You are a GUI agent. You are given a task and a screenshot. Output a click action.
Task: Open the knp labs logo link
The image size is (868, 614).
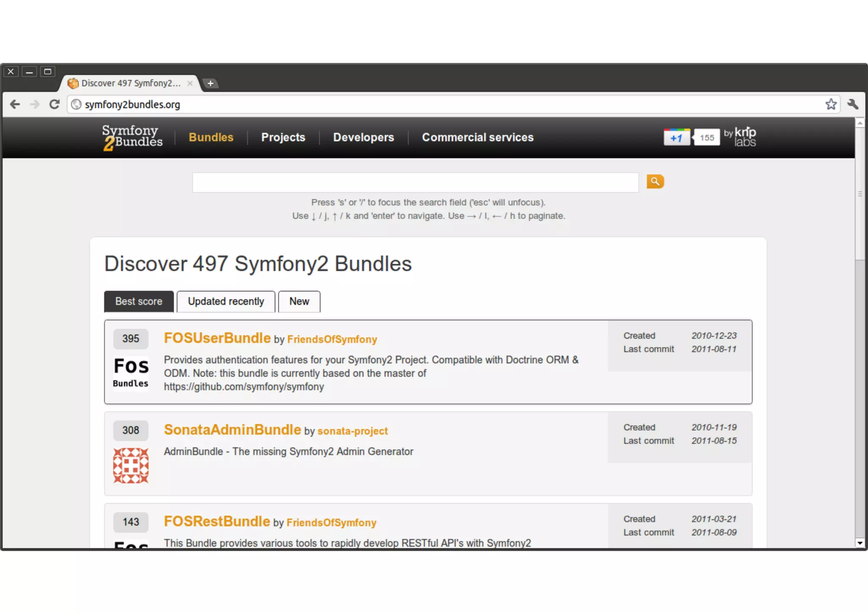745,137
